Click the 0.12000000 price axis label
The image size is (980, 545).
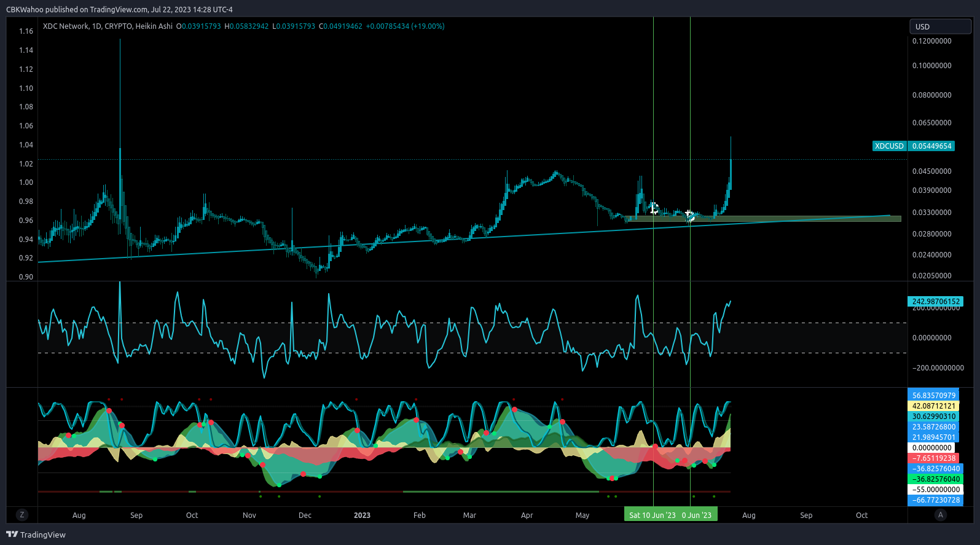coord(931,41)
